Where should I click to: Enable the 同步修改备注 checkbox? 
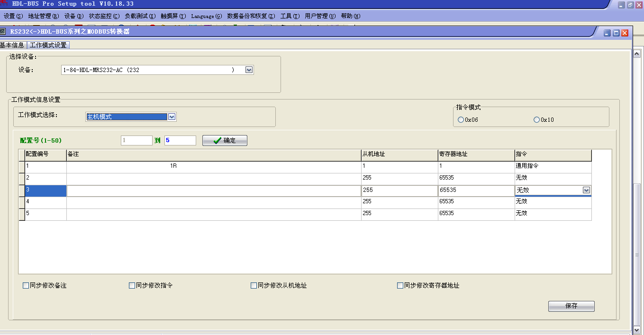coord(26,286)
